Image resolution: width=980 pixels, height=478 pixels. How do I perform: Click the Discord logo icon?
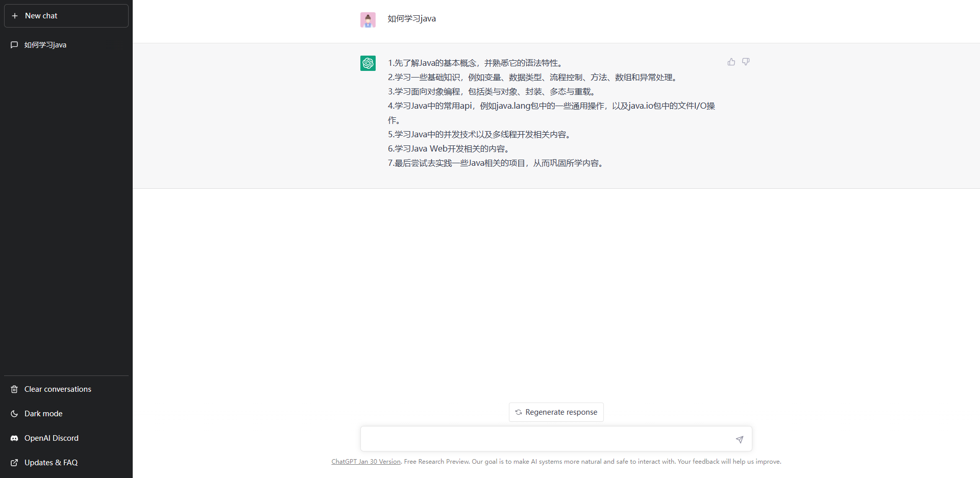tap(14, 438)
